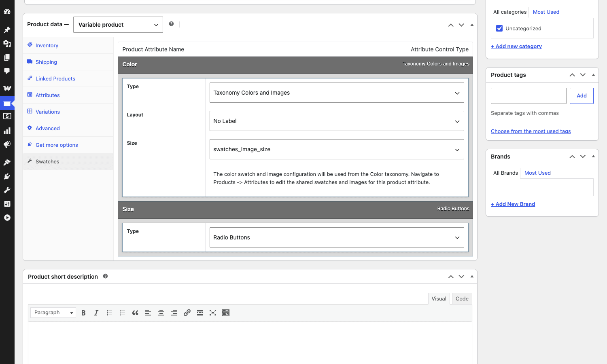The width and height of the screenshot is (607, 364).
Task: Move the Product data panel up
Action: click(451, 25)
